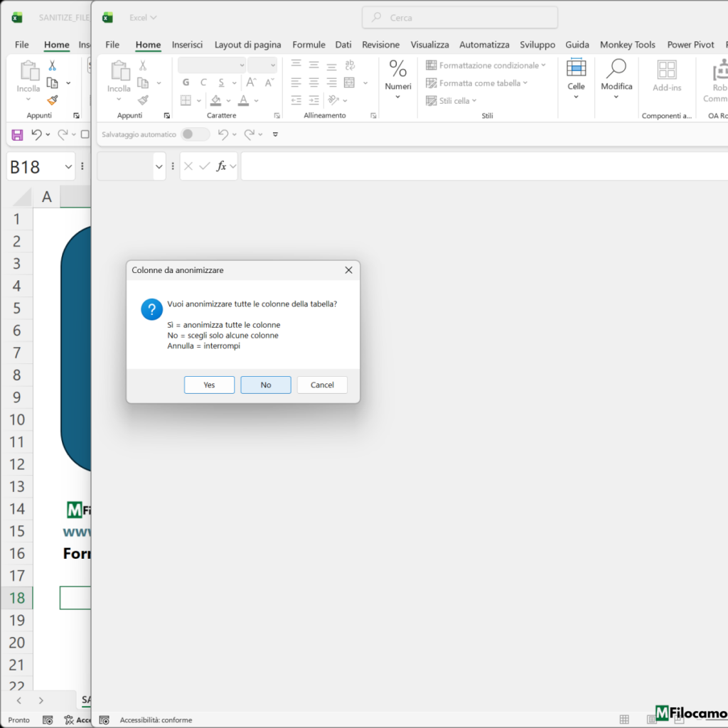Close the Colonne da anonimizzare dialog
Image resolution: width=728 pixels, height=728 pixels.
[348, 270]
